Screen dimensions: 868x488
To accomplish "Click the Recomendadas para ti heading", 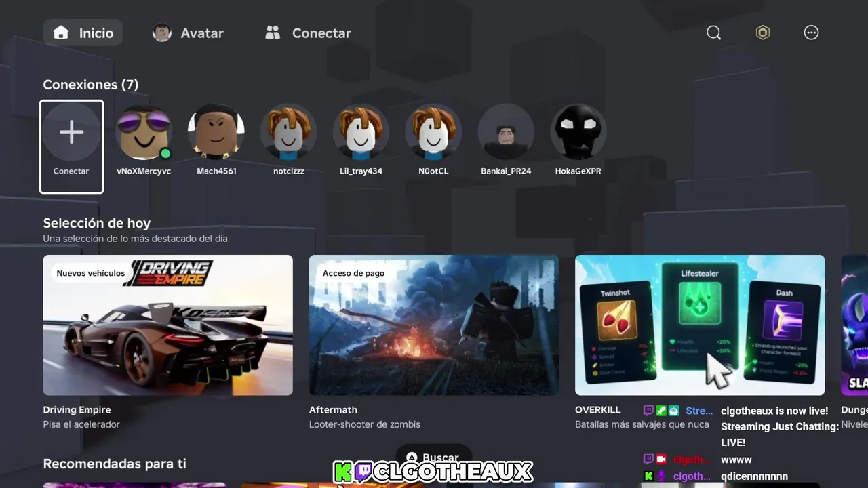I will coord(115,464).
